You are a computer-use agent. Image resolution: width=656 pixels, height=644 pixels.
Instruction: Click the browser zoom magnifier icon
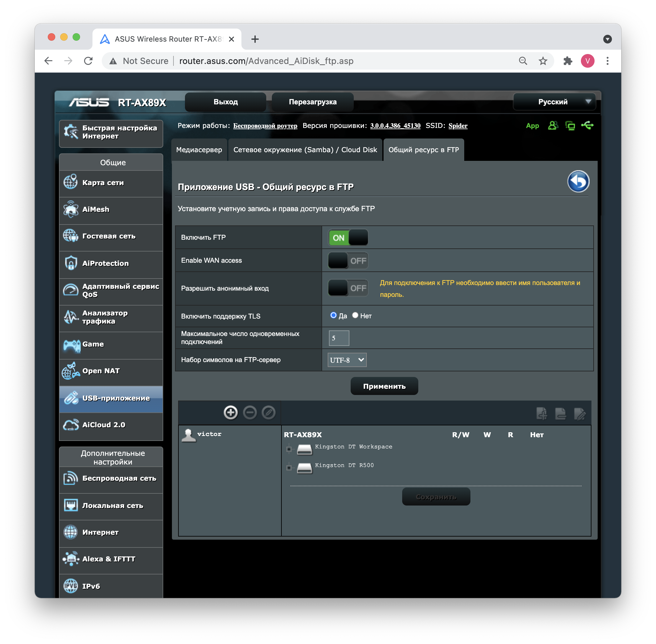[523, 61]
